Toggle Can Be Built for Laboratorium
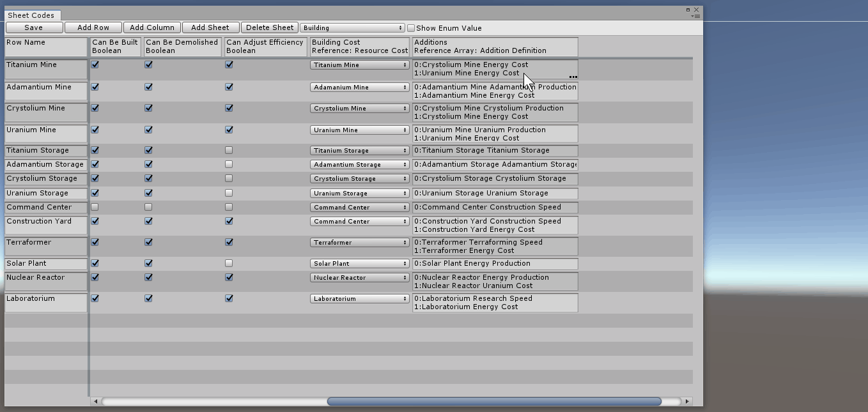868x412 pixels. 95,298
